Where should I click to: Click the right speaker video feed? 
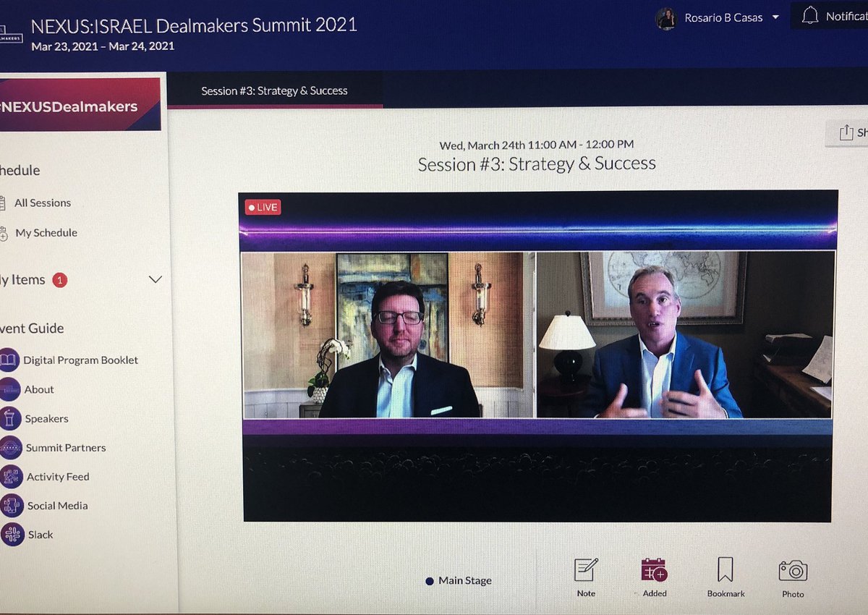point(685,335)
